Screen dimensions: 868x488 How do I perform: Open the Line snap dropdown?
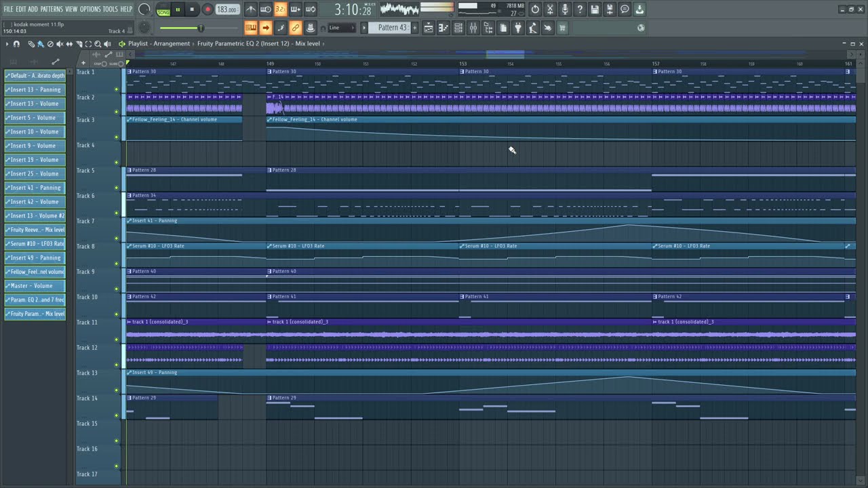[x=341, y=28]
